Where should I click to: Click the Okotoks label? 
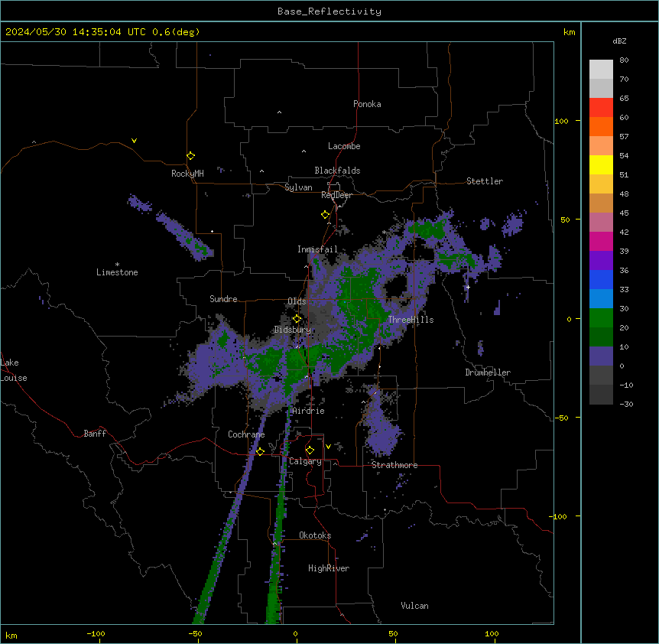[315, 535]
